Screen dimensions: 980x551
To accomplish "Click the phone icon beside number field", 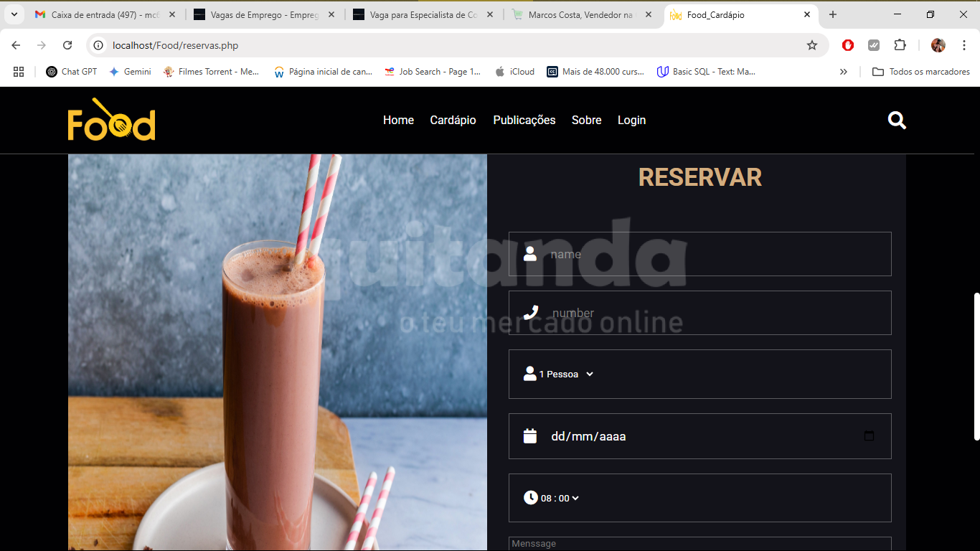I will (531, 312).
